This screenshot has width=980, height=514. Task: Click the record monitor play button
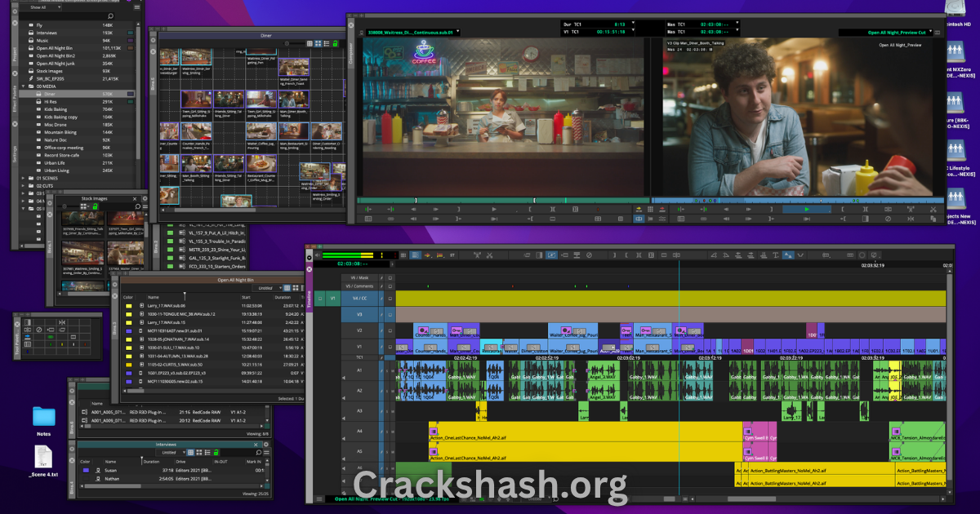[x=806, y=209]
